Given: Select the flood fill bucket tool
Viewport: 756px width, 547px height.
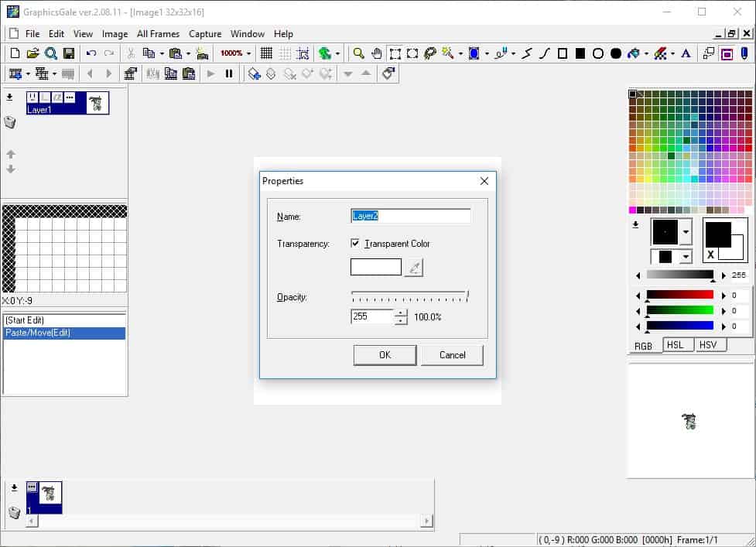Looking at the screenshot, I should 634,53.
